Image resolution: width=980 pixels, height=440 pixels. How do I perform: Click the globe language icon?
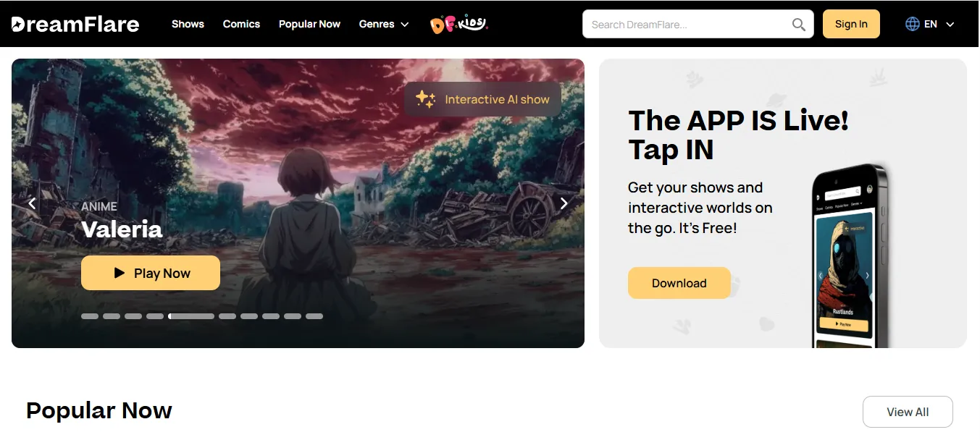click(913, 24)
